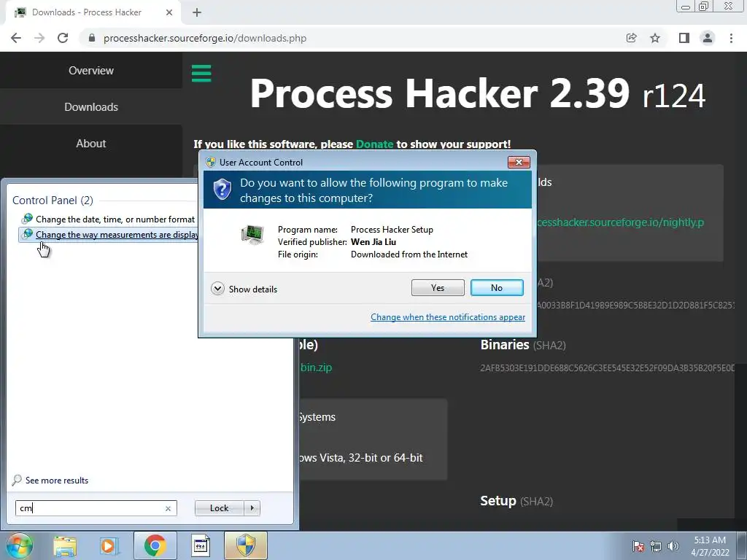The width and height of the screenshot is (747, 560).
Task: Click See more results
Action: click(57, 481)
